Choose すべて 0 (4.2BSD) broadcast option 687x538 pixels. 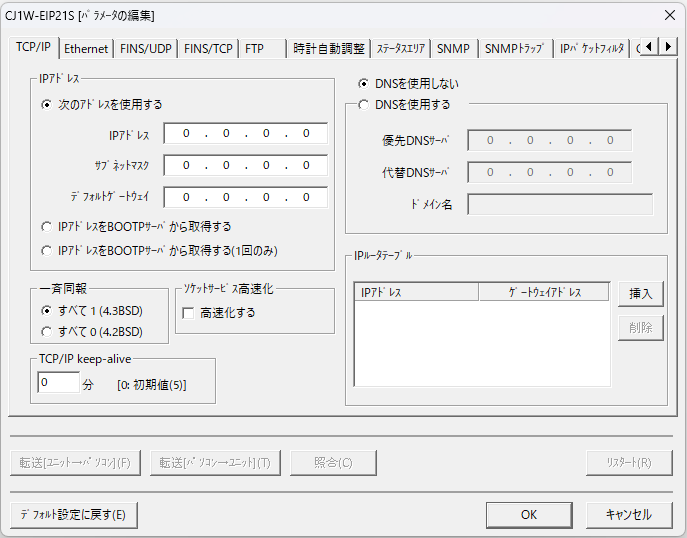(92, 332)
